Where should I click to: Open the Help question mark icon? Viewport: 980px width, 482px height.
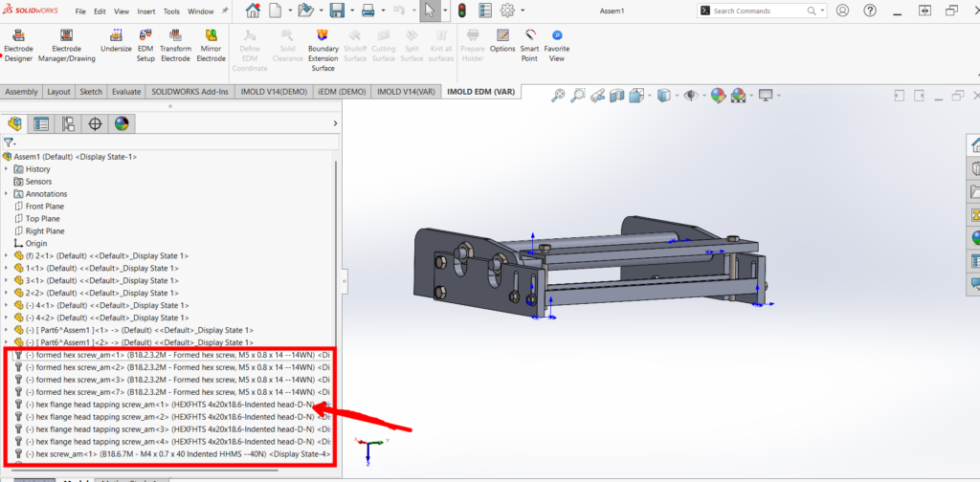(x=871, y=11)
